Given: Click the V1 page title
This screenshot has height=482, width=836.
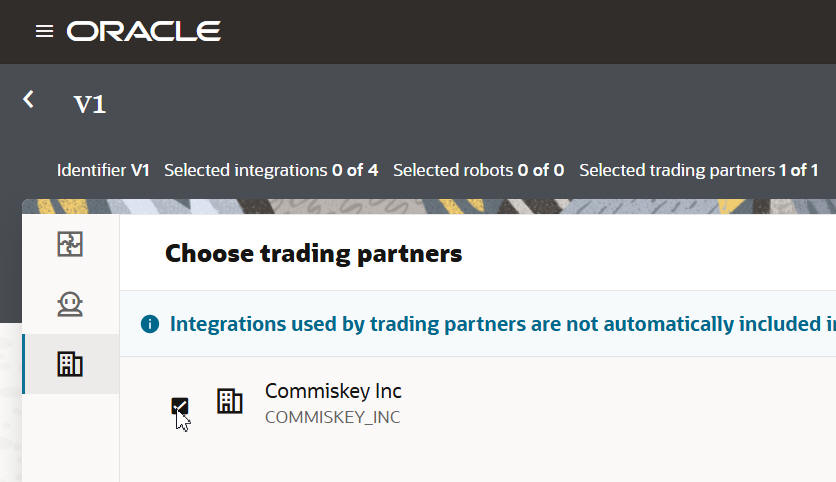Looking at the screenshot, I should pyautogui.click(x=90, y=104).
